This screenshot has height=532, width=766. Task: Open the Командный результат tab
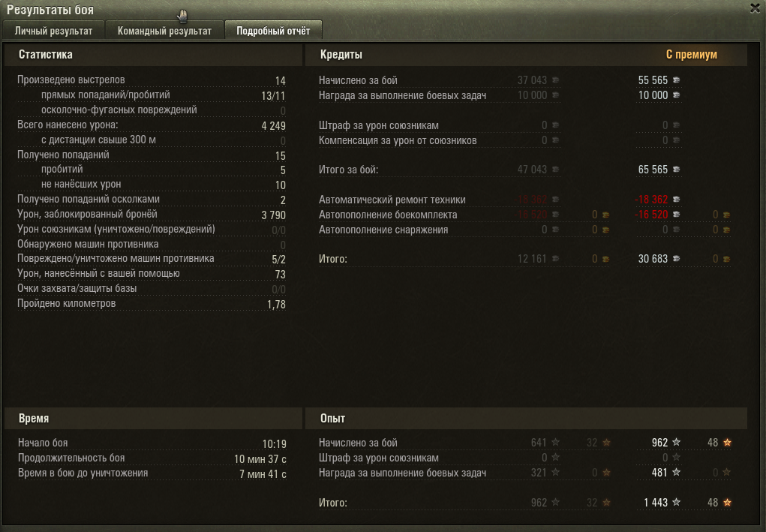(164, 31)
